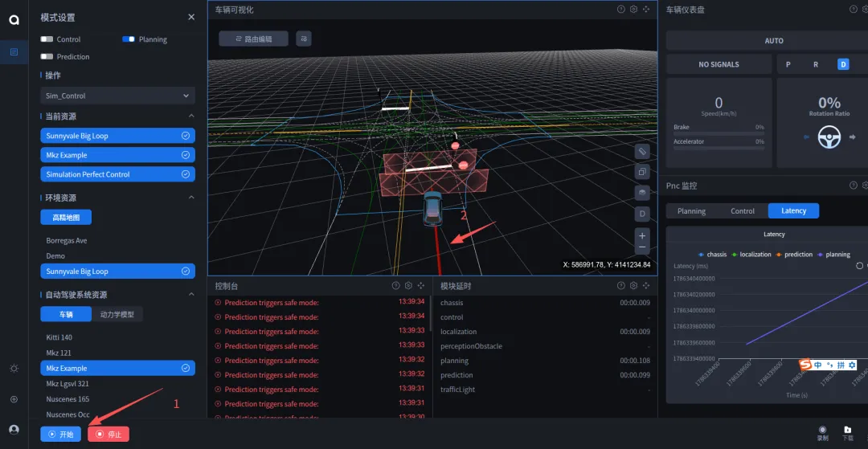Click the 录制 record icon

(x=823, y=433)
